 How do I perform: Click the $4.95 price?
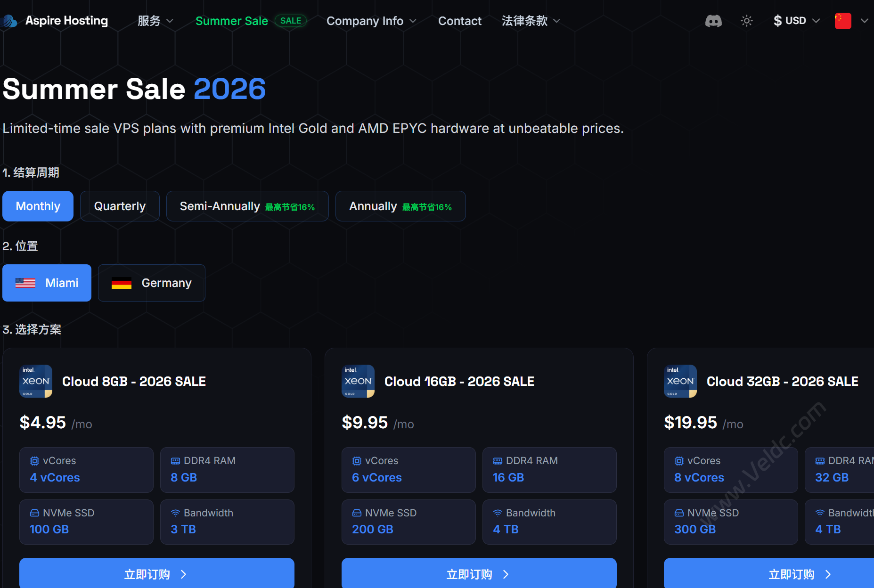point(42,423)
